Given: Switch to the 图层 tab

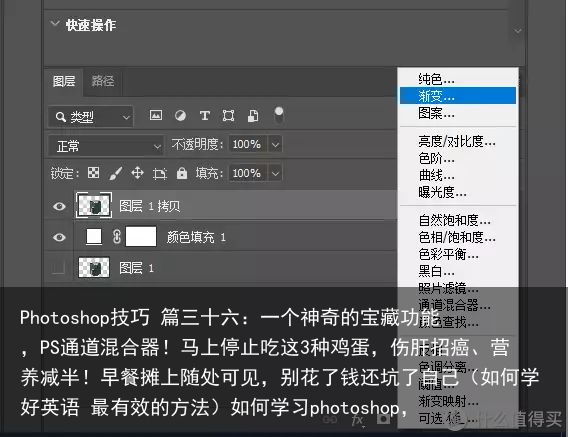Looking at the screenshot, I should [64, 81].
